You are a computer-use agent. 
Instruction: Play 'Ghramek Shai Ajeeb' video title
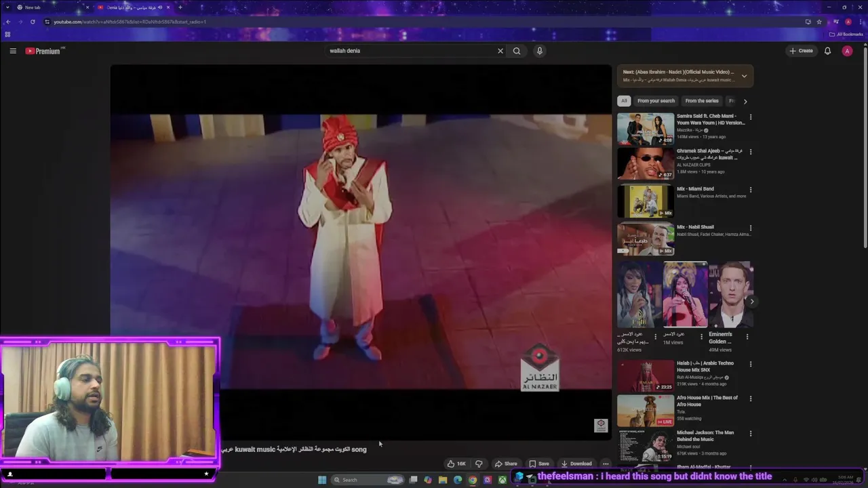pyautogui.click(x=709, y=154)
